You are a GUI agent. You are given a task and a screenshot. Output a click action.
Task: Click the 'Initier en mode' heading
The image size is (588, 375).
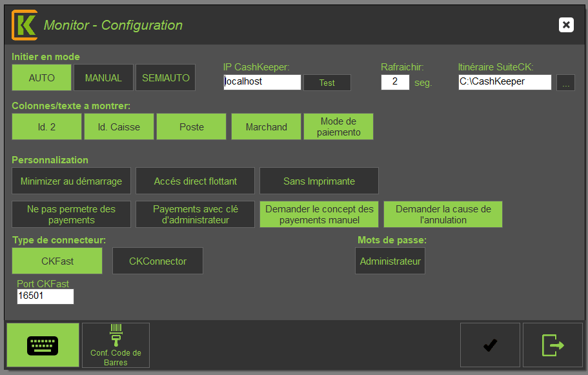click(46, 57)
